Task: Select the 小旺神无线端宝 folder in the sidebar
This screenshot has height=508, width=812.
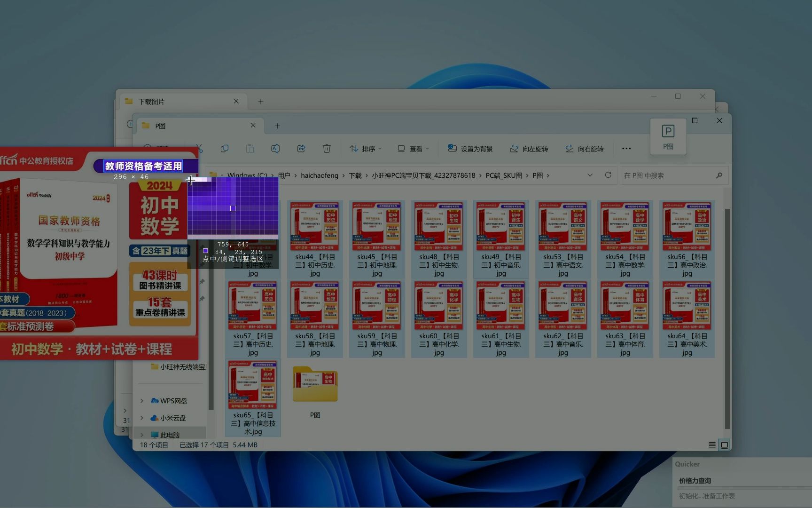Action: [179, 367]
